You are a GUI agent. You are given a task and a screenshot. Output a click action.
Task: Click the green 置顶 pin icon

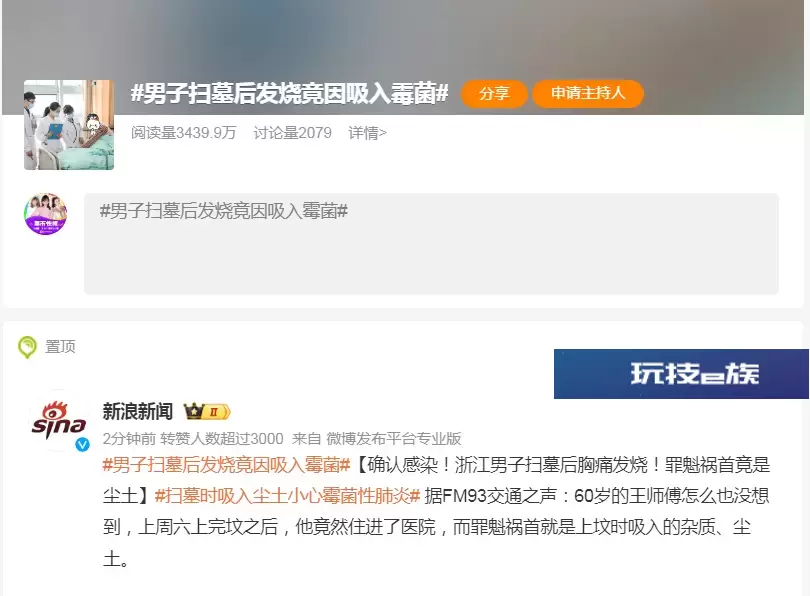27,347
